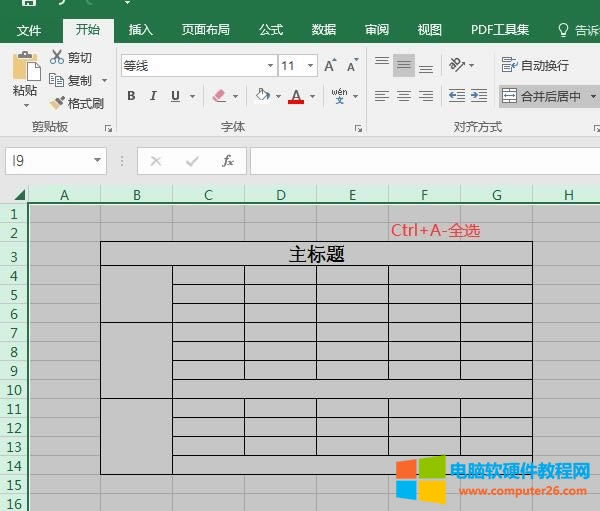Click the Cut (剪切) scissors icon
Viewport: 600px width, 511px height.
click(x=57, y=57)
